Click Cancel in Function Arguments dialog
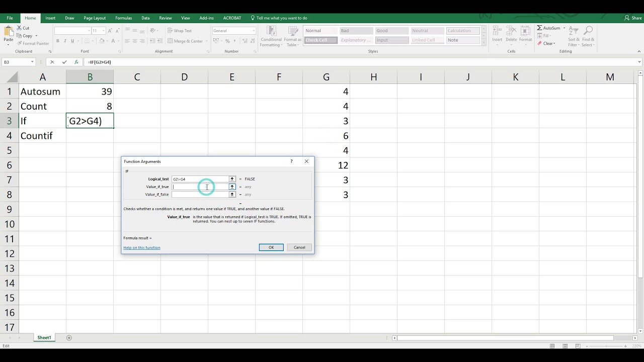 click(x=299, y=247)
